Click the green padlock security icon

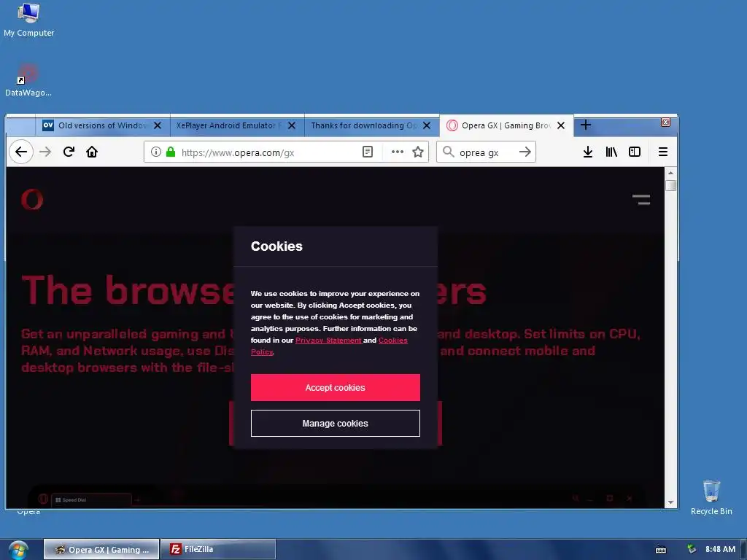pos(171,152)
